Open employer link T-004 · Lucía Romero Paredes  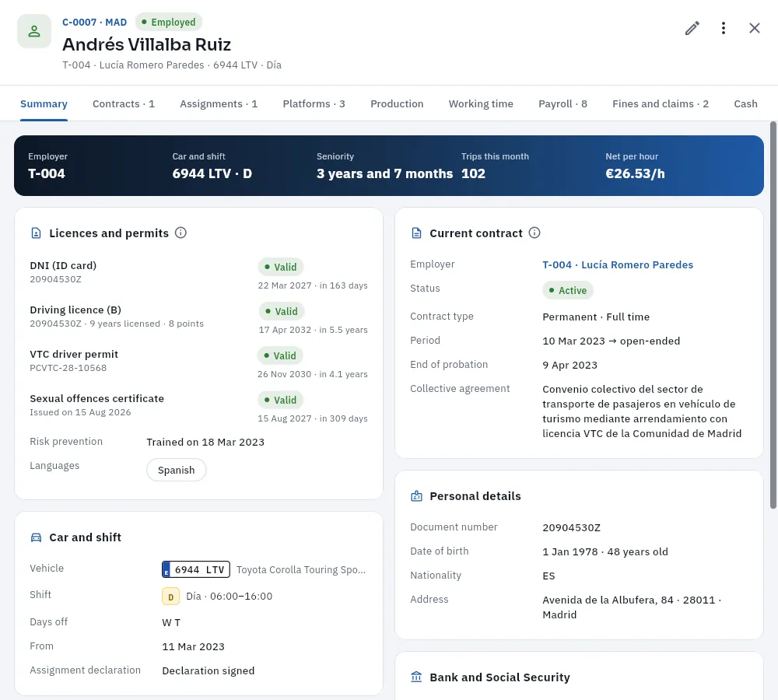tap(618, 265)
